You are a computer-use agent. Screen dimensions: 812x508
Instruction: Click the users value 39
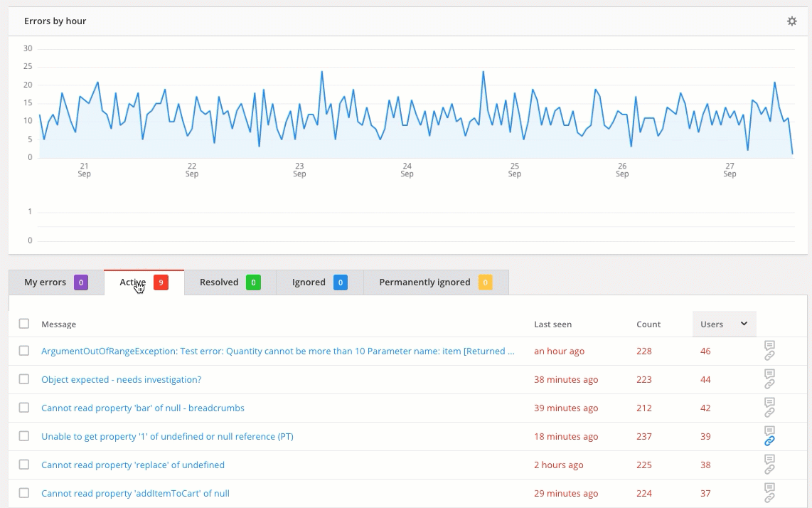[x=705, y=436]
